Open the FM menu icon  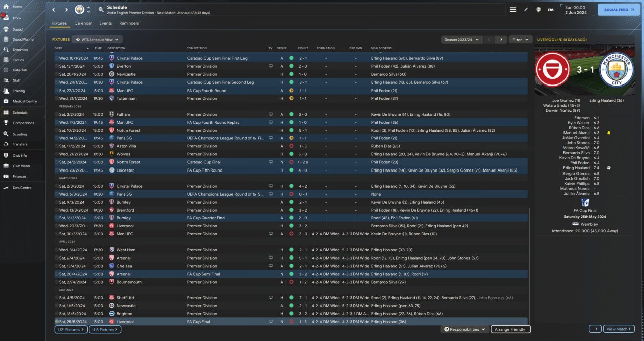click(551, 10)
